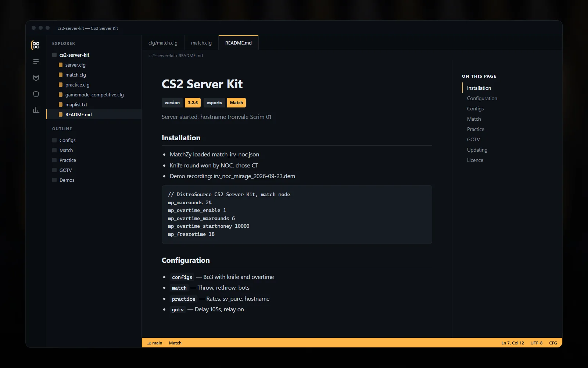The image size is (588, 368).
Task: Open the shield icon in activity bar
Action: (x=36, y=94)
